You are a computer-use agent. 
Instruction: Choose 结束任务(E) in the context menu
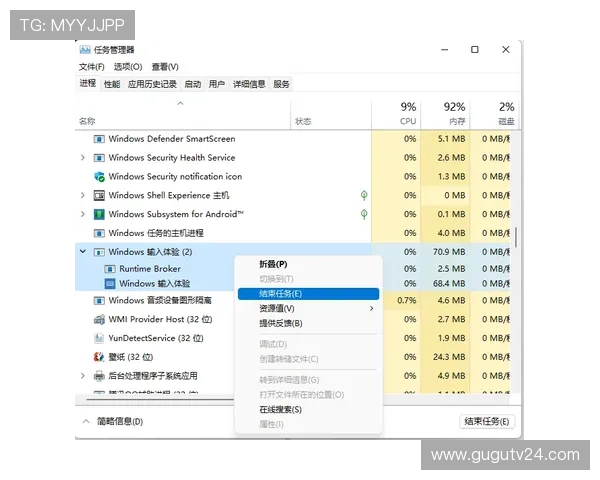[308, 294]
